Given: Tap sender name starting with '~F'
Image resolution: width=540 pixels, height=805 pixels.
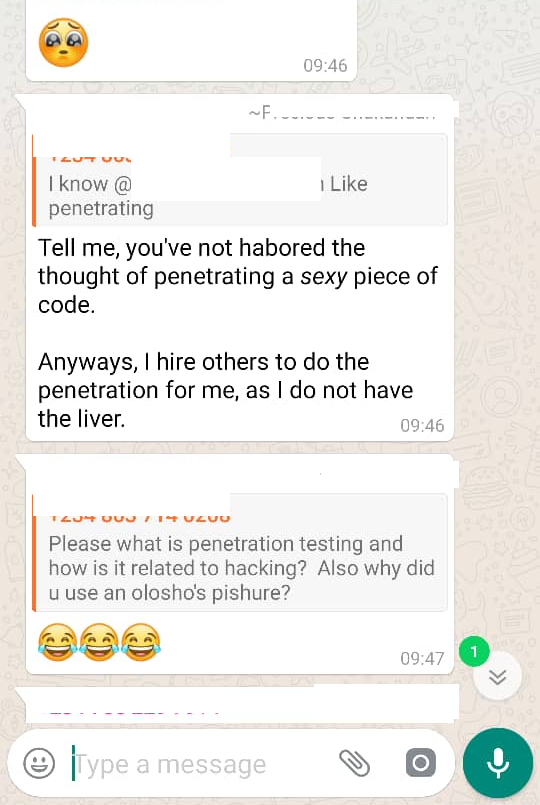Looking at the screenshot, I should pos(342,112).
